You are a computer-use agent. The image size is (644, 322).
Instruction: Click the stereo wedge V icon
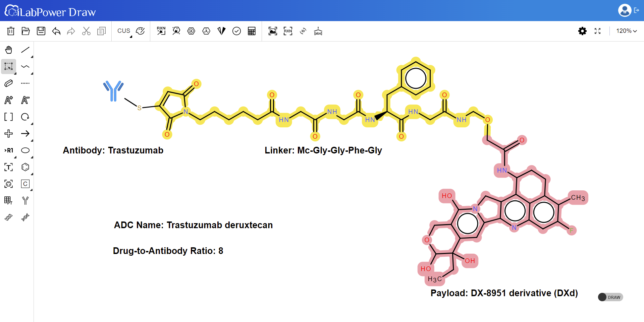(x=221, y=31)
